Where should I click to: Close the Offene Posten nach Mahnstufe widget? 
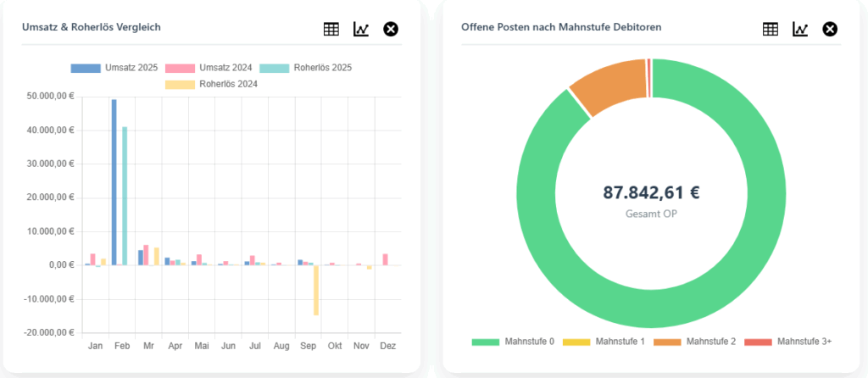[x=830, y=30]
